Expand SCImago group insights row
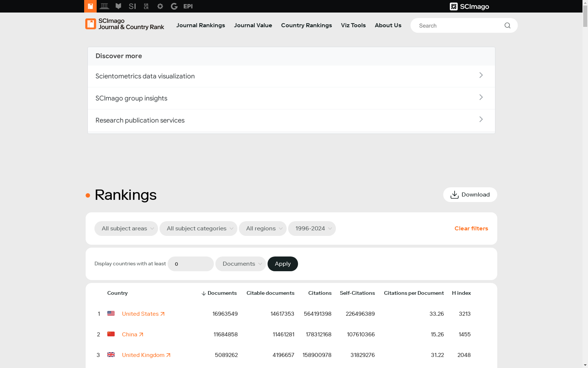 pos(291,98)
